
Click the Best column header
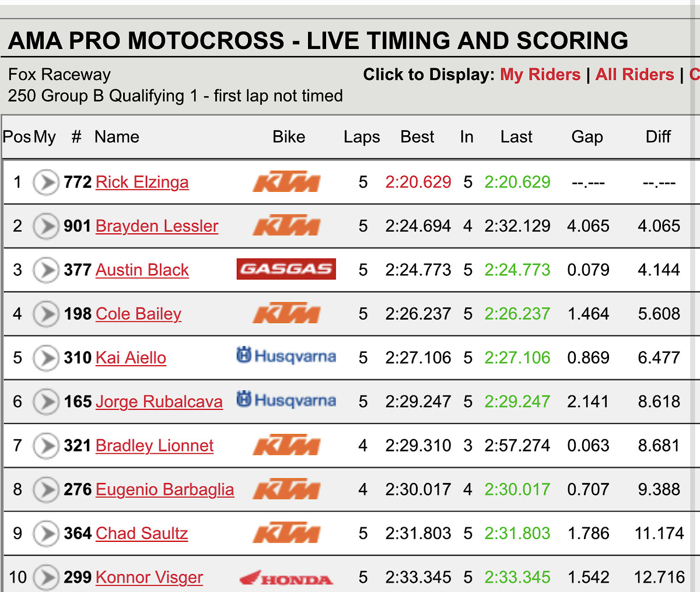(417, 136)
